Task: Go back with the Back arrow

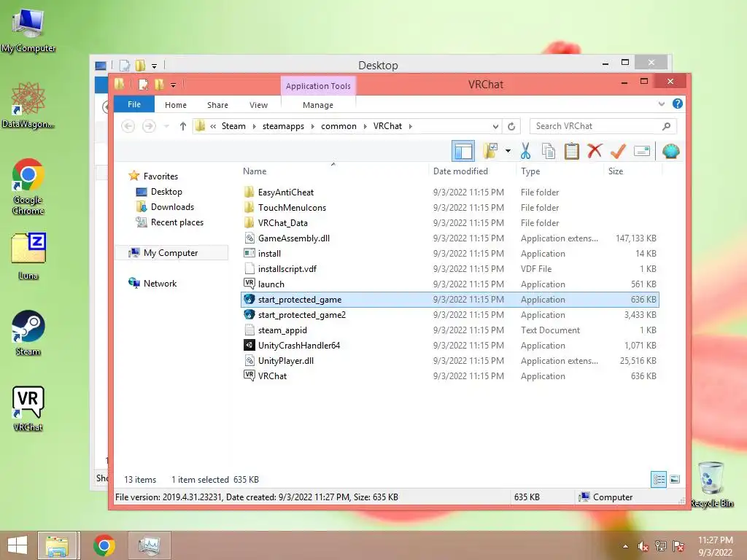Action: (x=128, y=126)
